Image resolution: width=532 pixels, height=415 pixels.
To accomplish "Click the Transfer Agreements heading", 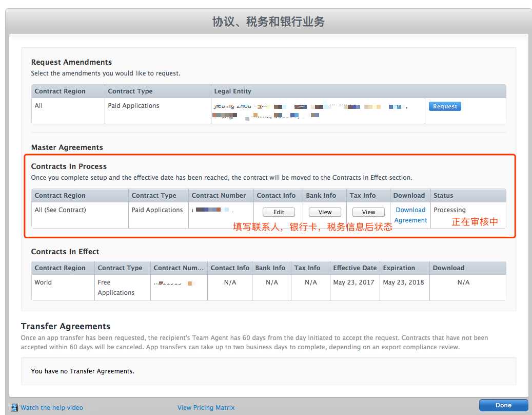I will [66, 326].
